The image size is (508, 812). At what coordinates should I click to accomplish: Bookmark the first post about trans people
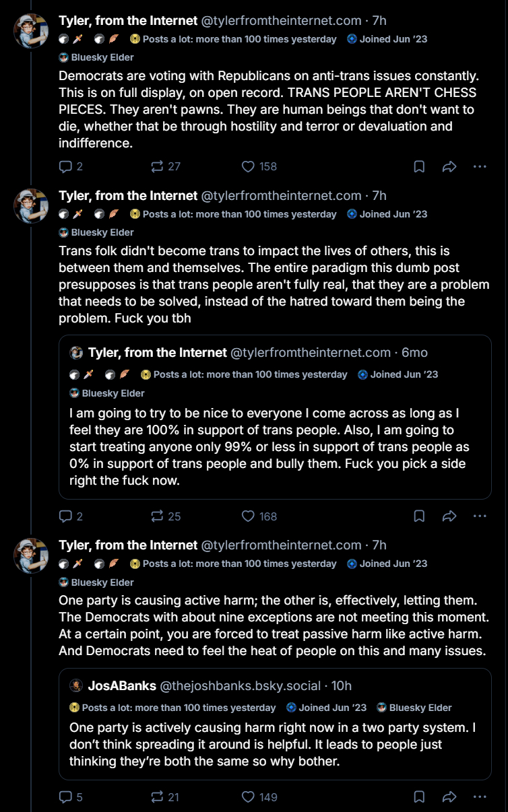point(418,166)
